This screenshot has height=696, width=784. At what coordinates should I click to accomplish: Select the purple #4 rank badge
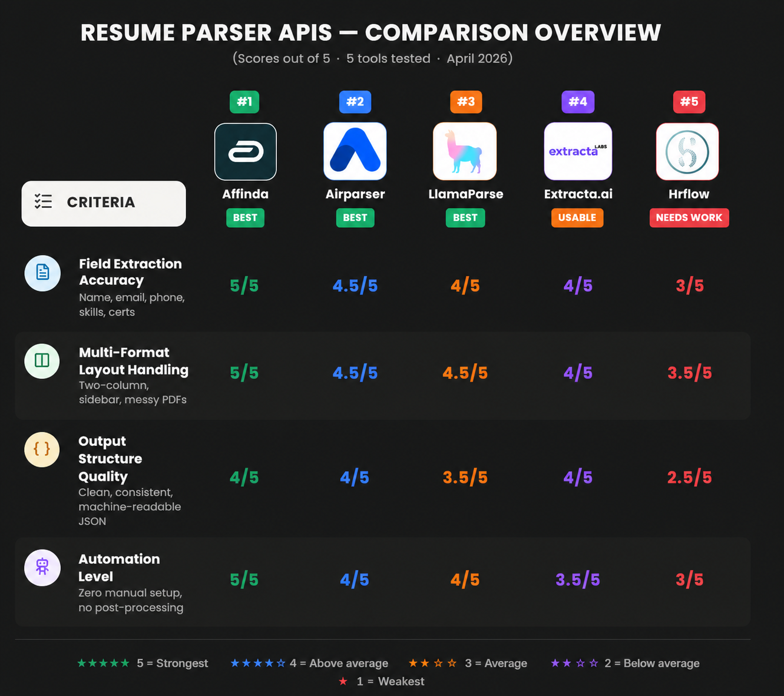point(578,102)
